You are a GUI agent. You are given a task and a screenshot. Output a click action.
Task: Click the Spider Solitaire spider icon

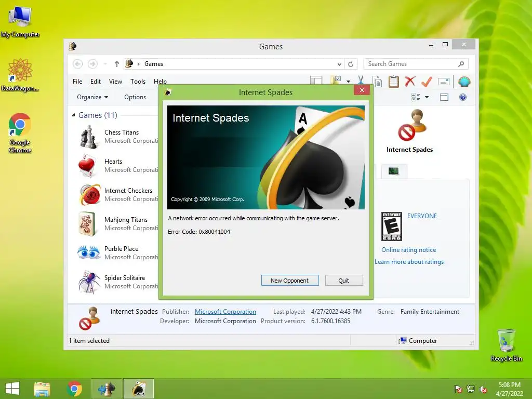[89, 282]
